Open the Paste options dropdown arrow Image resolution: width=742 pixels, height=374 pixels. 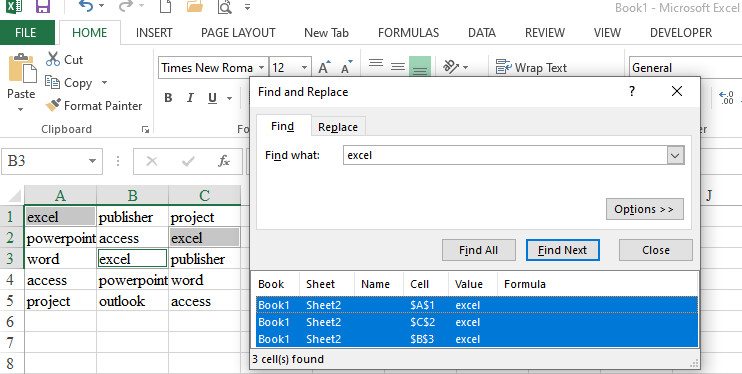20,109
